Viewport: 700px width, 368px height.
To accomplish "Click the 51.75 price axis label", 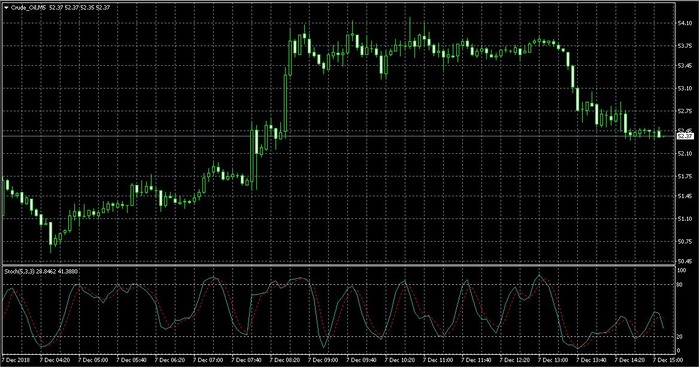I will tap(685, 176).
